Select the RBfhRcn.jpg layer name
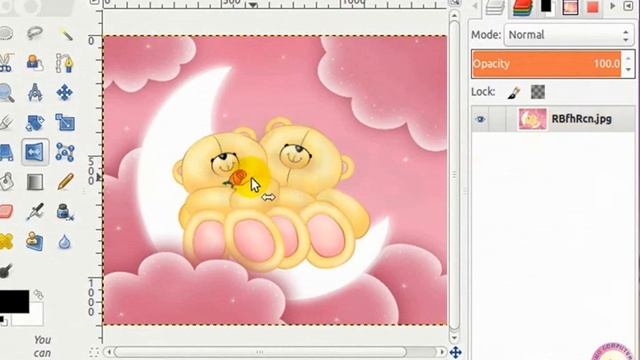This screenshot has width=640, height=360. coord(582,119)
